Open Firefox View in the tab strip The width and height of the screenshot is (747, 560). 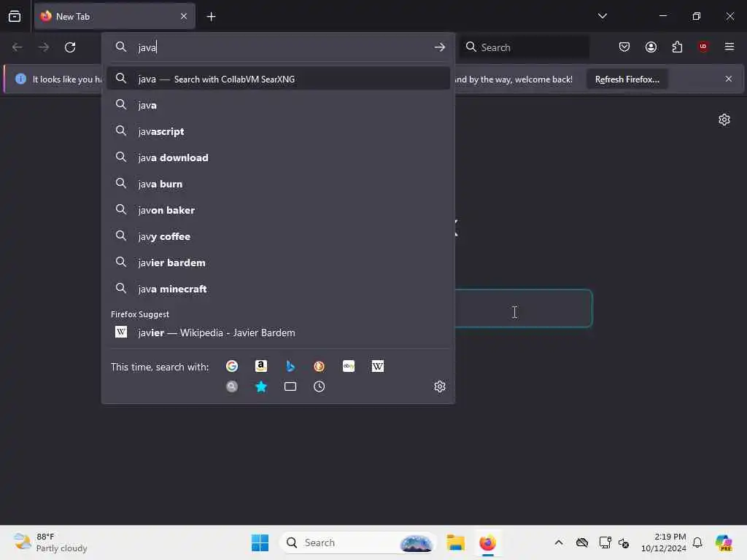pyautogui.click(x=15, y=17)
